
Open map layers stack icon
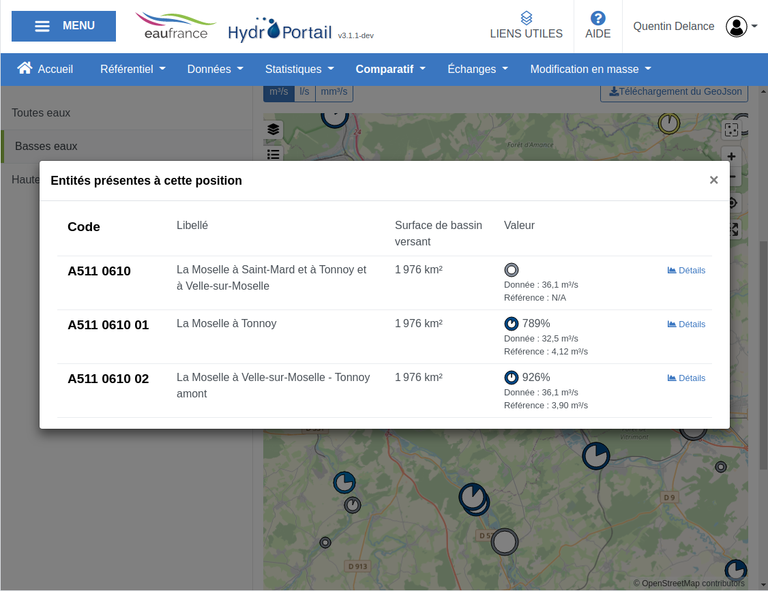pyautogui.click(x=273, y=129)
